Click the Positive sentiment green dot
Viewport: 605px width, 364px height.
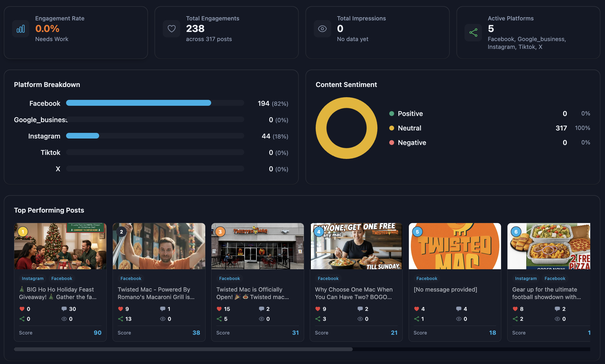click(x=392, y=114)
